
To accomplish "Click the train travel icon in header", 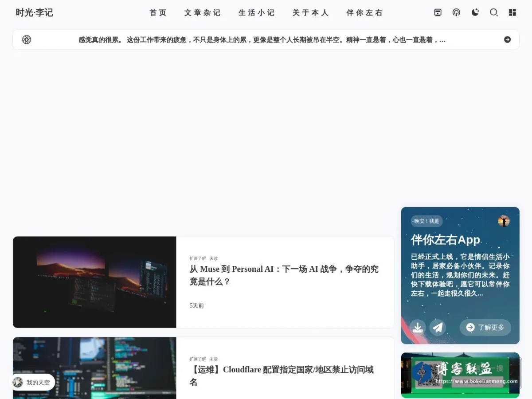I will click(x=438, y=12).
